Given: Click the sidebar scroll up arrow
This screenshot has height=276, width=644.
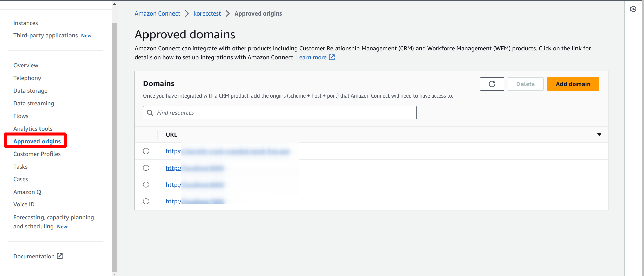Looking at the screenshot, I should tap(115, 4).
